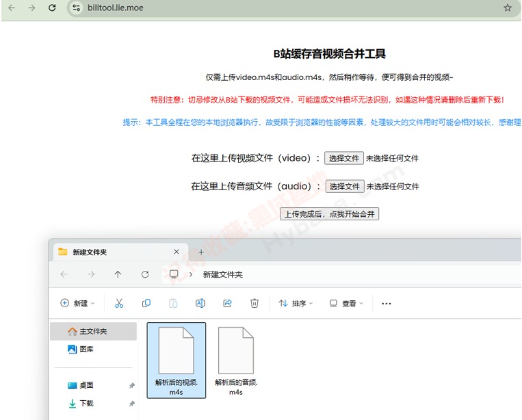Expand the breadcrumb chevron before 新建文件夹
Image resolution: width=522 pixels, height=420 pixels.
click(x=191, y=274)
